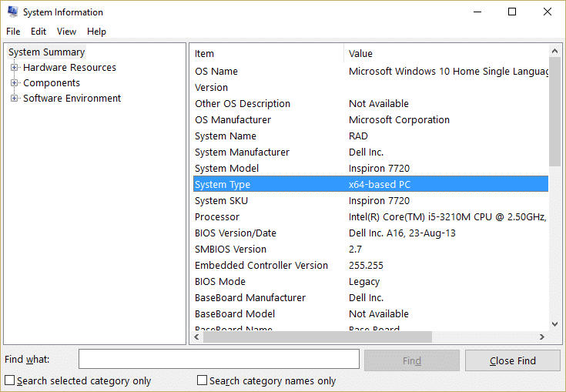This screenshot has width=566, height=392.
Task: Click the Microsoft Windows 10 Home value
Action: 448,72
